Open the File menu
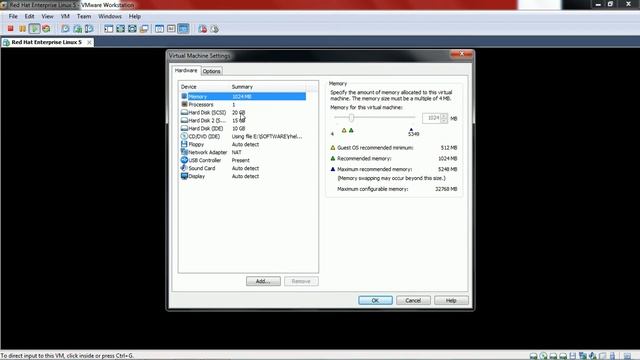 point(13,16)
